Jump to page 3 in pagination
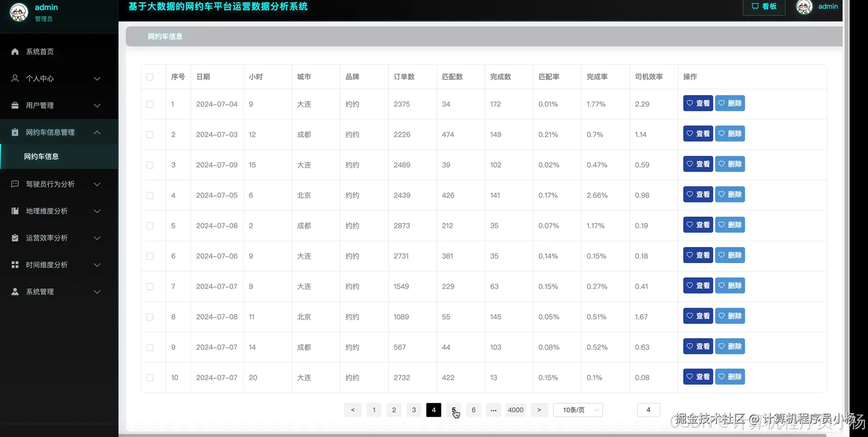This screenshot has height=437, width=868. [414, 410]
